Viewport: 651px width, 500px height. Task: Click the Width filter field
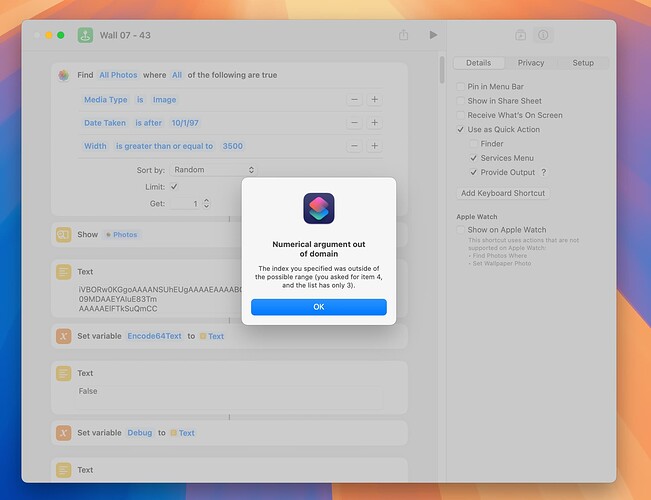(x=95, y=146)
